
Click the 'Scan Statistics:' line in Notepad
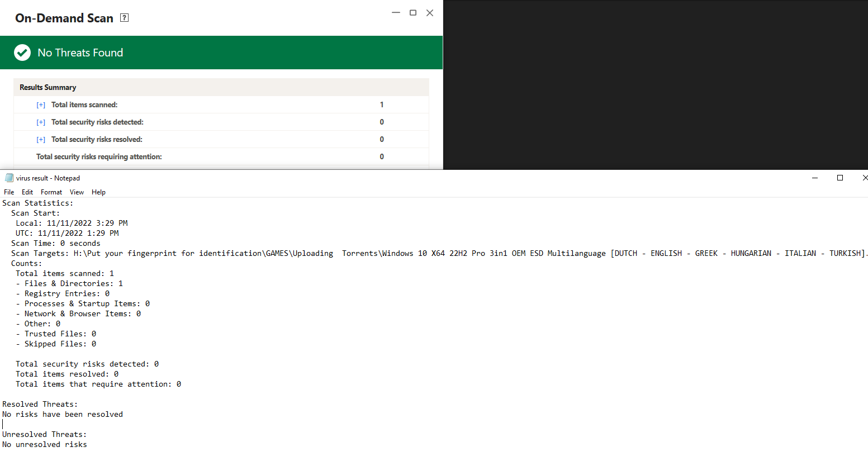click(38, 203)
